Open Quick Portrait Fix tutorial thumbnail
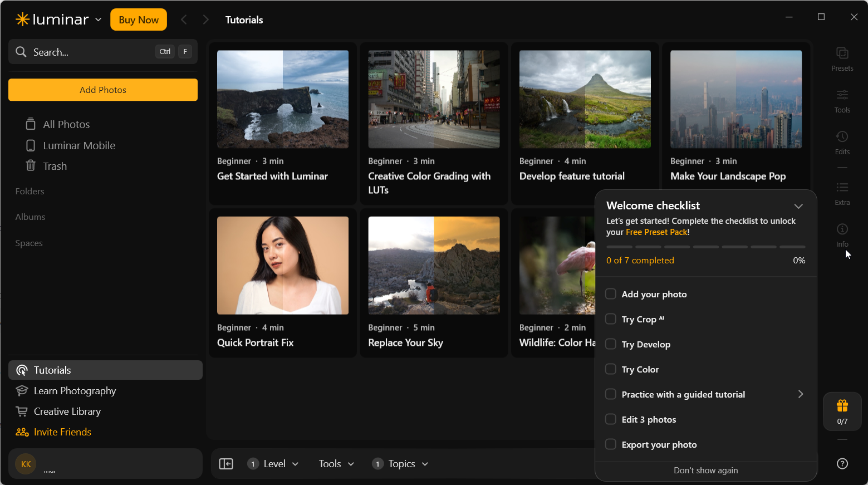 click(283, 266)
